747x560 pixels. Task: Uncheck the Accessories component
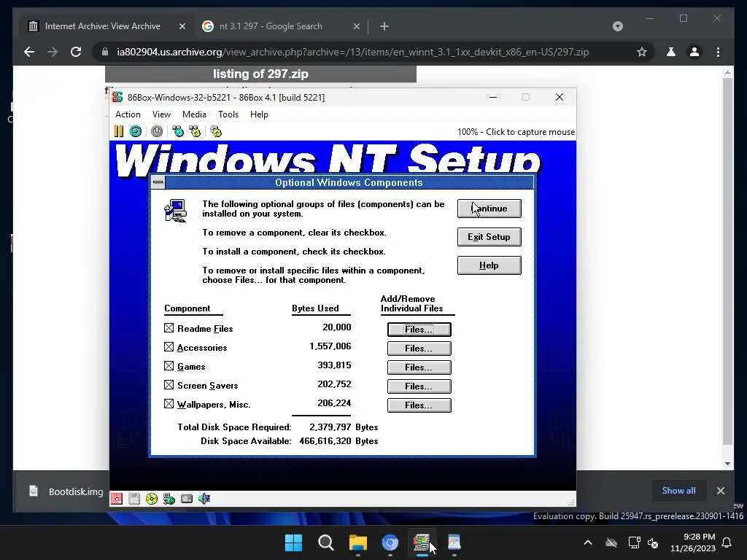169,347
